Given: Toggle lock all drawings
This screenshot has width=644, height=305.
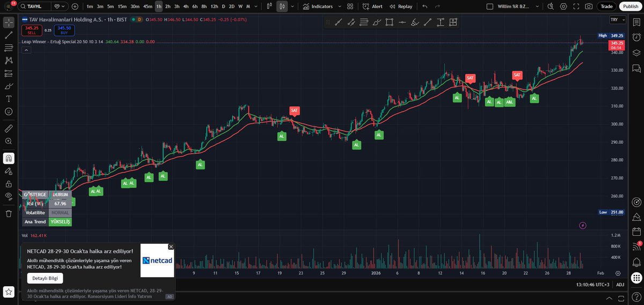Looking at the screenshot, I should (9, 183).
